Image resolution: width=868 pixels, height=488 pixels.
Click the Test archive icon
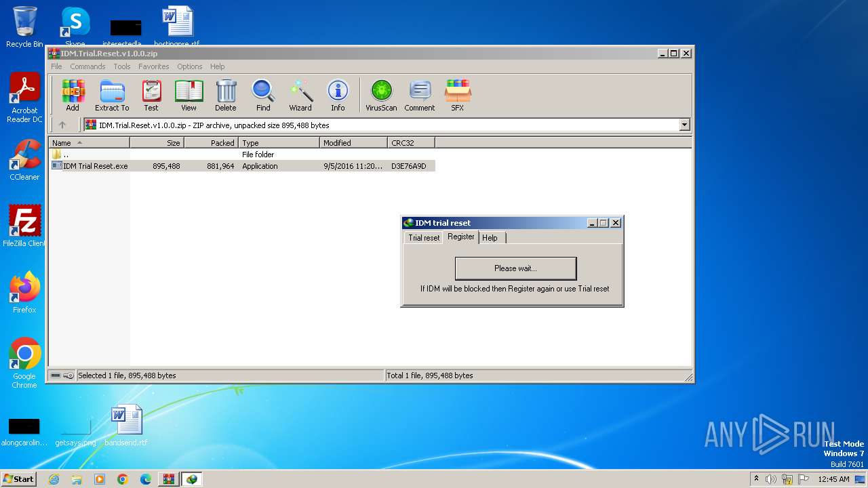pyautogui.click(x=151, y=95)
